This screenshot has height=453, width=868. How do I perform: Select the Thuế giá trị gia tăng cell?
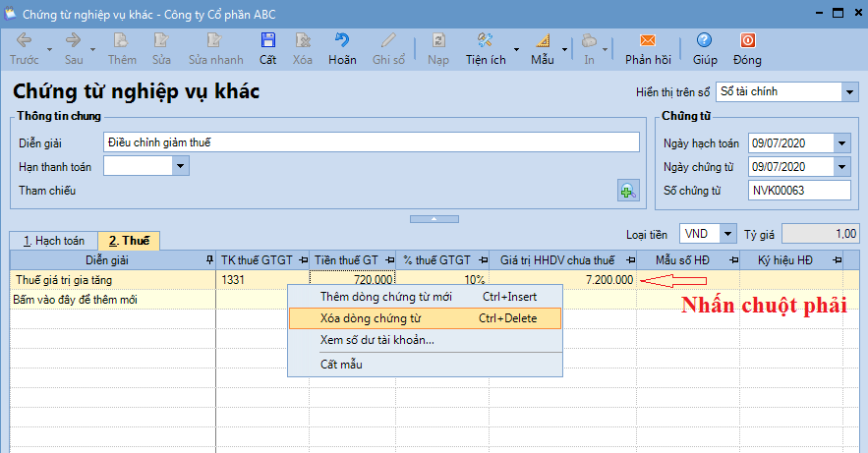tap(113, 280)
